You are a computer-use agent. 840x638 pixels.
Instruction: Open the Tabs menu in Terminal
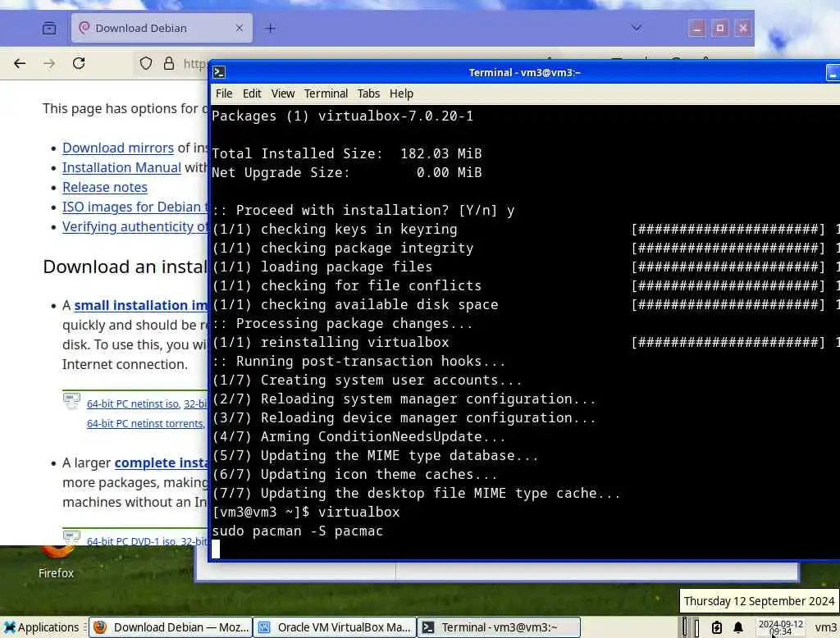tap(368, 93)
